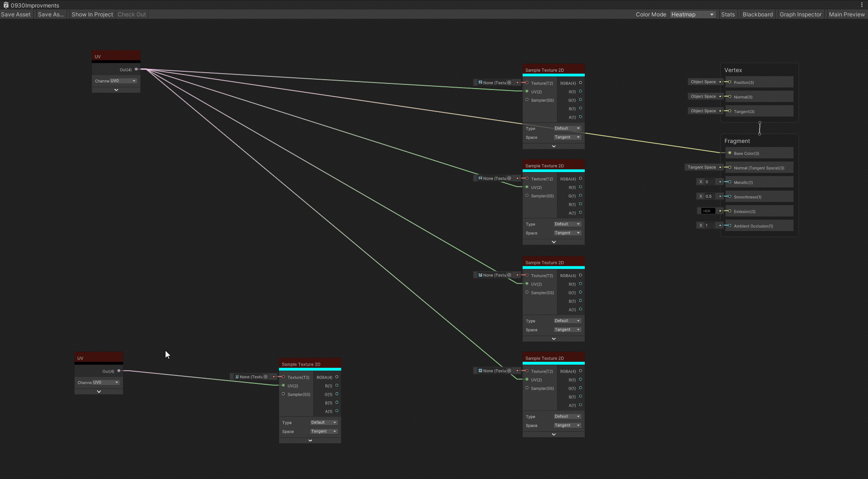Viewport: 868px width, 479px height.
Task: Click the Out(4) port of the upper UV node
Action: pyautogui.click(x=136, y=69)
